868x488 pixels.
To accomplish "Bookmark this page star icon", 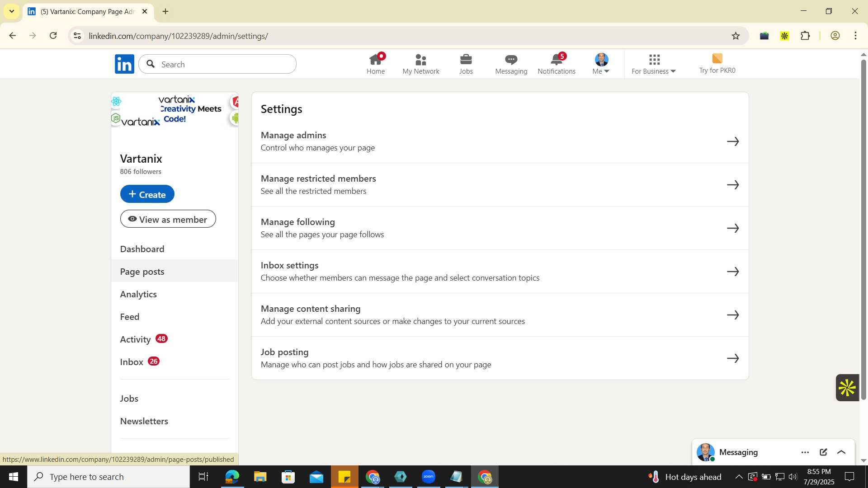I will point(736,36).
